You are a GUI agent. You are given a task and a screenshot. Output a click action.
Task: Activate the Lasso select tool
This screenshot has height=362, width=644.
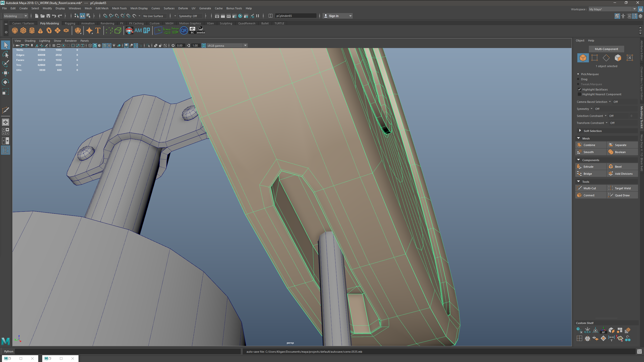coord(6,54)
